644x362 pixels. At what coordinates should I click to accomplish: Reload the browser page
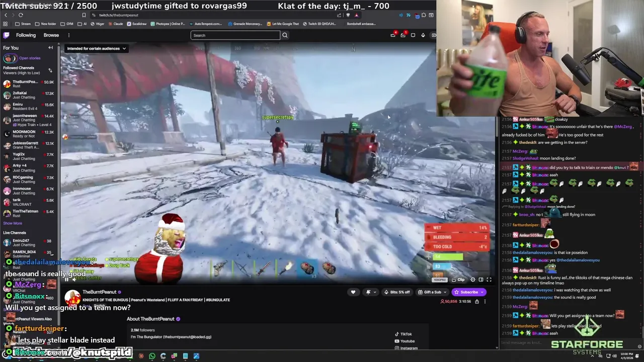point(21,15)
